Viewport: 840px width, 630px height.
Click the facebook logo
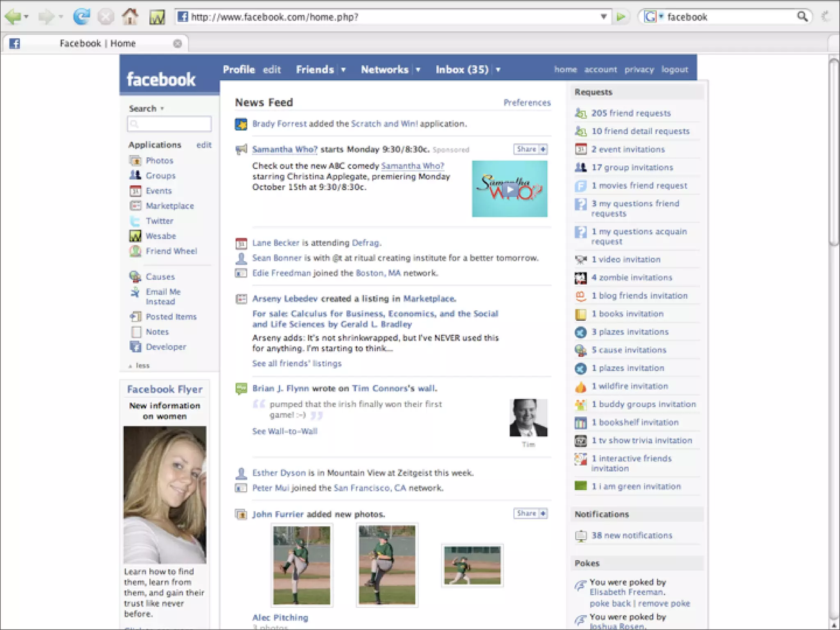tap(161, 79)
